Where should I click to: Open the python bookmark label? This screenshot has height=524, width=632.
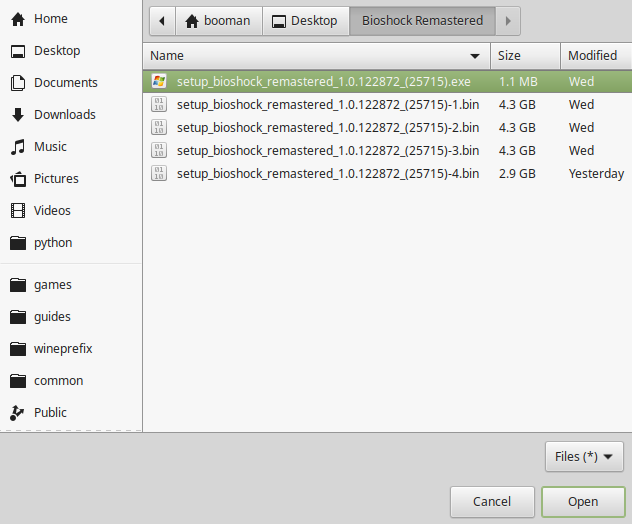point(53,243)
